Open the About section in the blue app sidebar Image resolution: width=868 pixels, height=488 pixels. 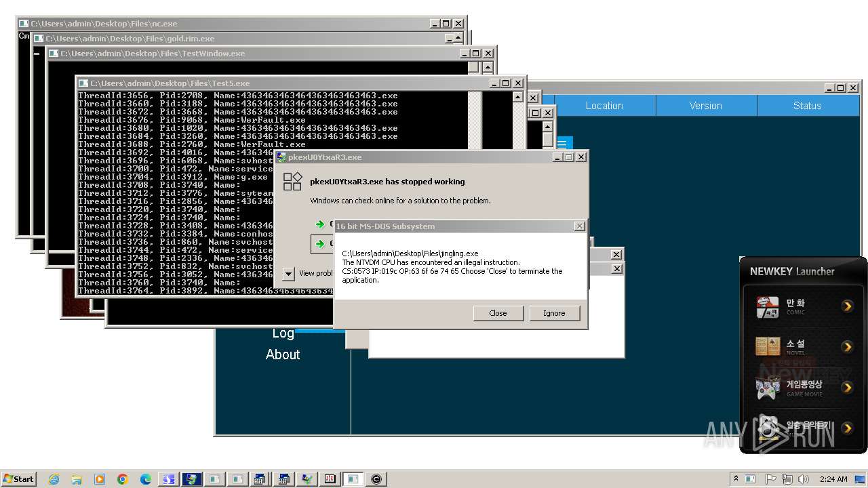pyautogui.click(x=283, y=354)
